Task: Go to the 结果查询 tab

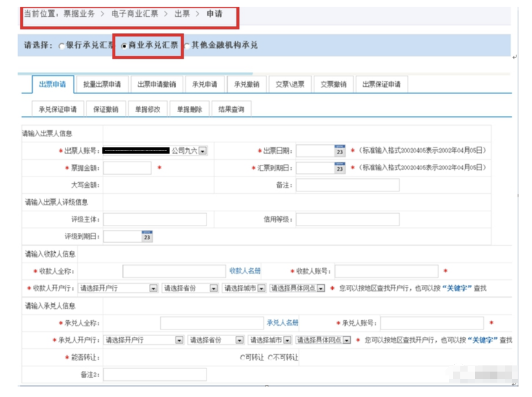Action: pyautogui.click(x=231, y=109)
